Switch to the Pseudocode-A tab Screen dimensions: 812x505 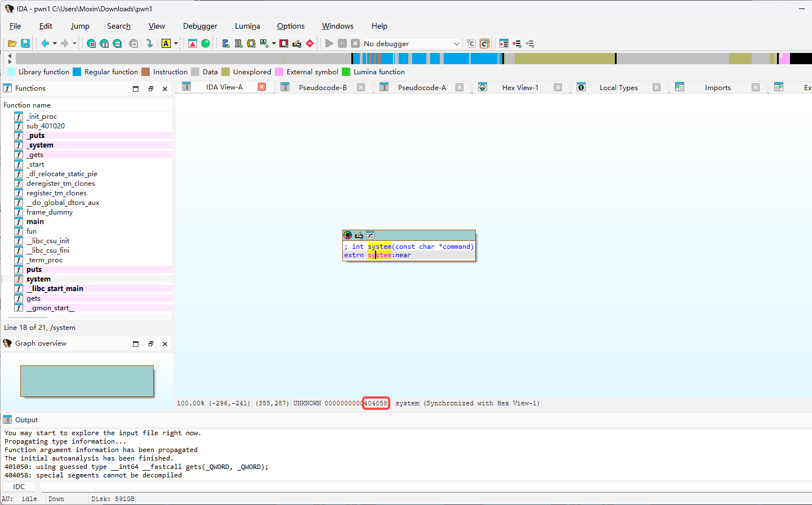[421, 87]
